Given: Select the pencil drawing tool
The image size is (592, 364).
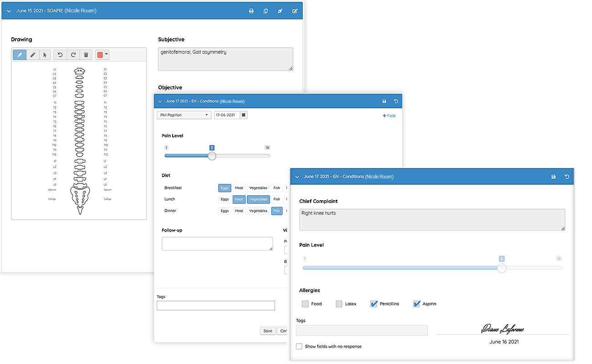Looking at the screenshot, I should (x=33, y=55).
